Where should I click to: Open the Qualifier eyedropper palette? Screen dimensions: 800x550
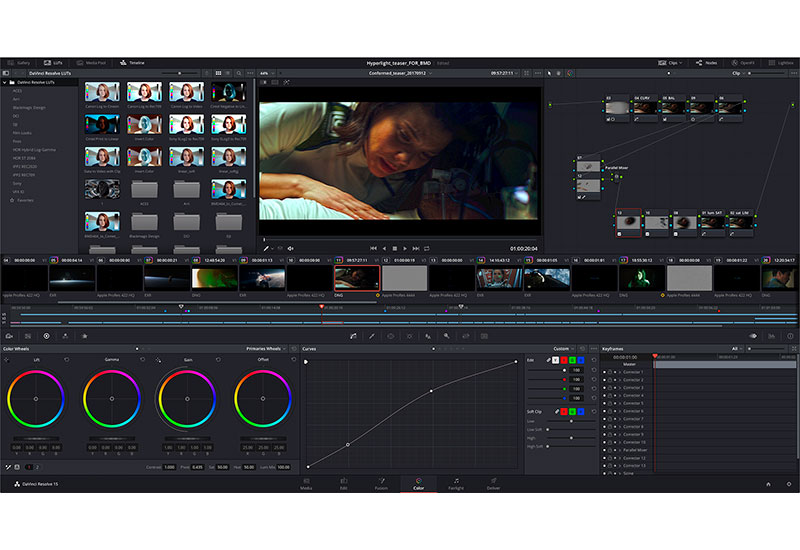(372, 336)
